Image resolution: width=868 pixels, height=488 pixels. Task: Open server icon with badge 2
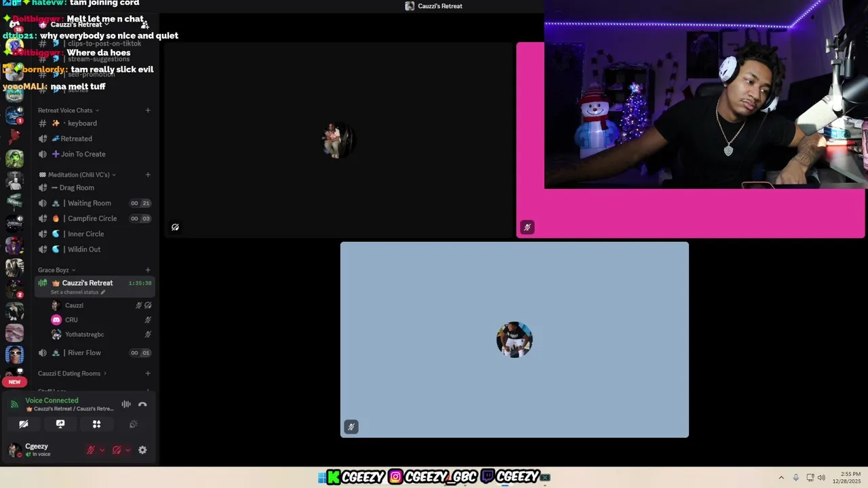[x=14, y=289]
